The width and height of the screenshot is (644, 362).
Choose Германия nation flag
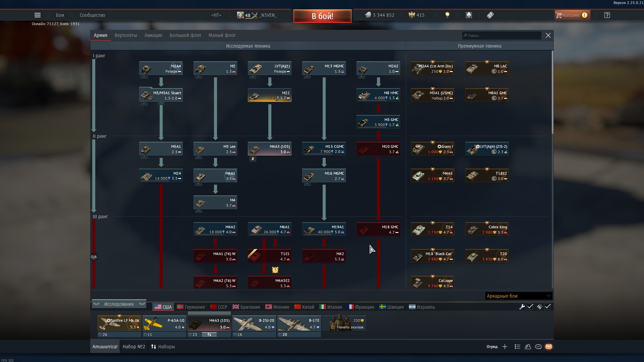pos(191,307)
